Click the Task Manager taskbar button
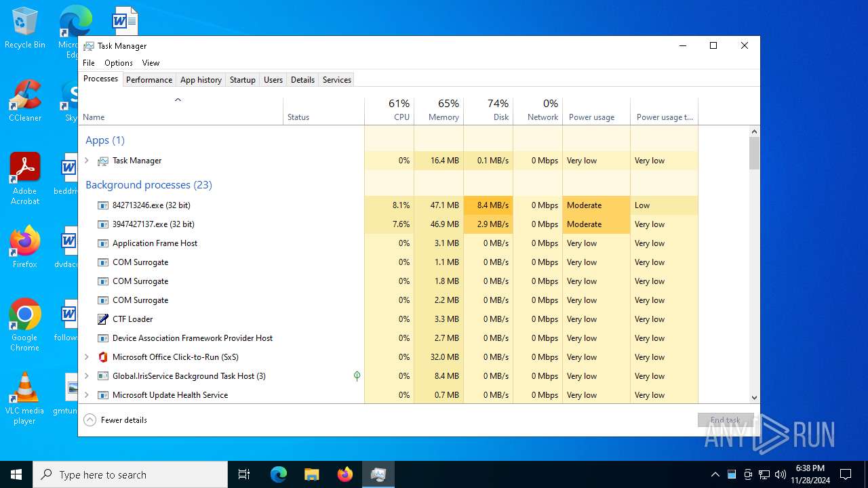 [x=378, y=474]
